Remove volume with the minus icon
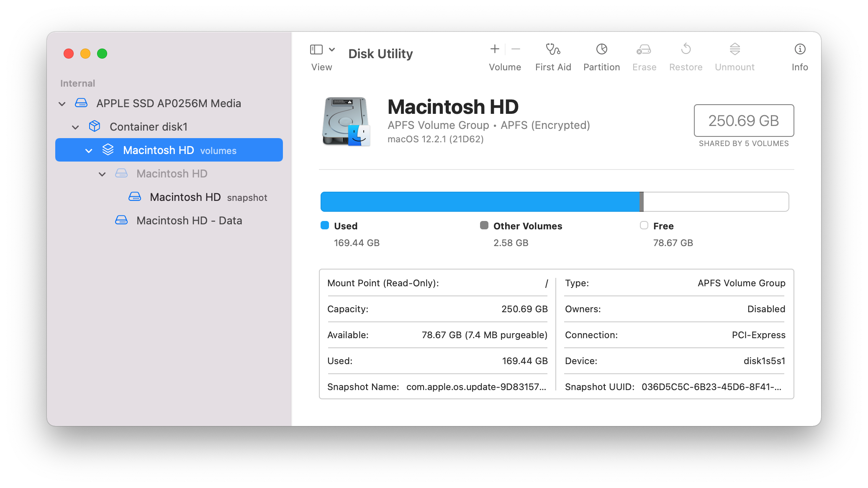868x488 pixels. (516, 49)
